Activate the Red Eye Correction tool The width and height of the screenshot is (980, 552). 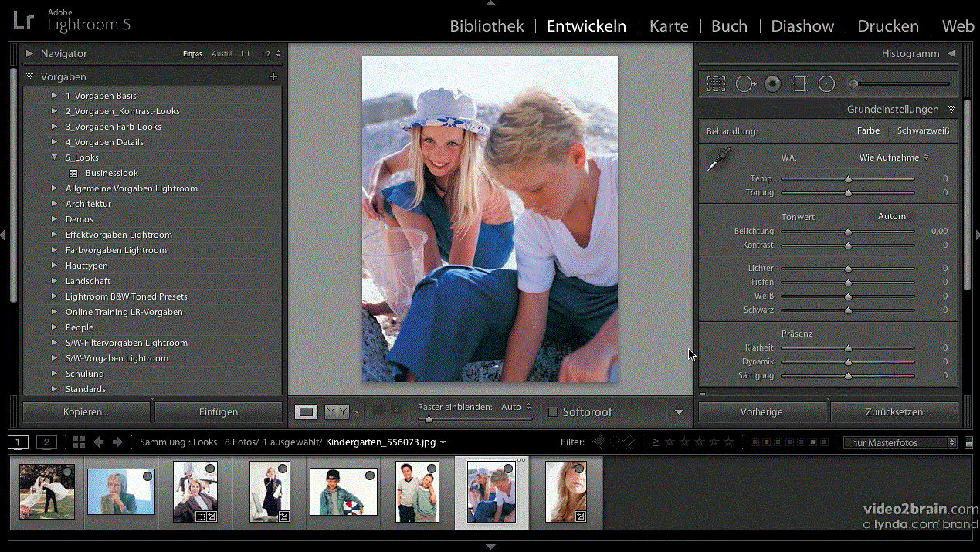[772, 83]
